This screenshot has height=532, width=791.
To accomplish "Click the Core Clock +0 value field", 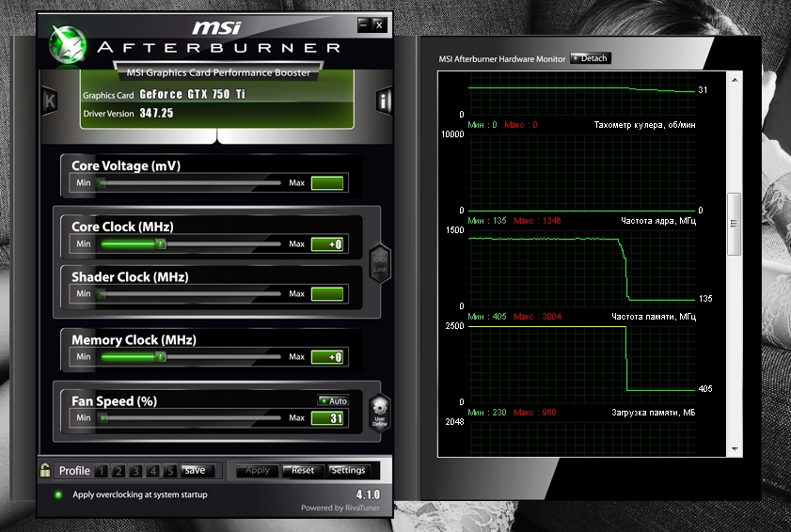I will coord(327,244).
